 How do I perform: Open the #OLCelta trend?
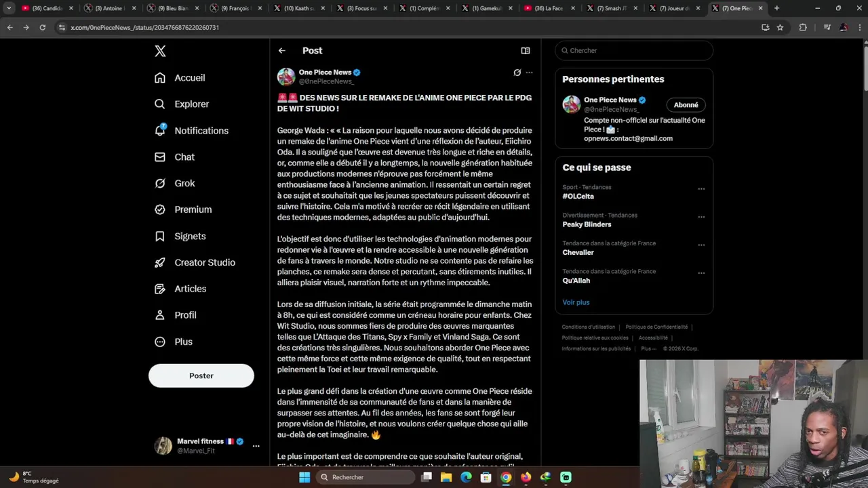point(578,197)
